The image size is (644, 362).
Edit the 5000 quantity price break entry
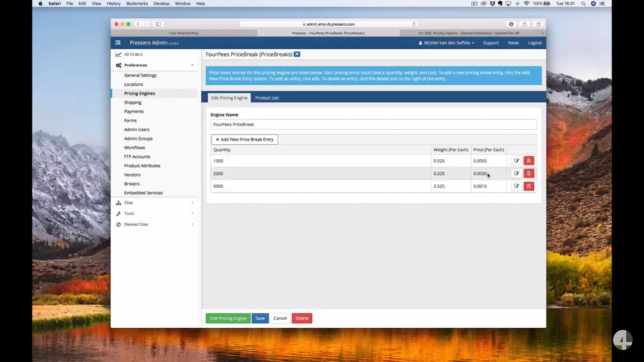click(x=516, y=186)
